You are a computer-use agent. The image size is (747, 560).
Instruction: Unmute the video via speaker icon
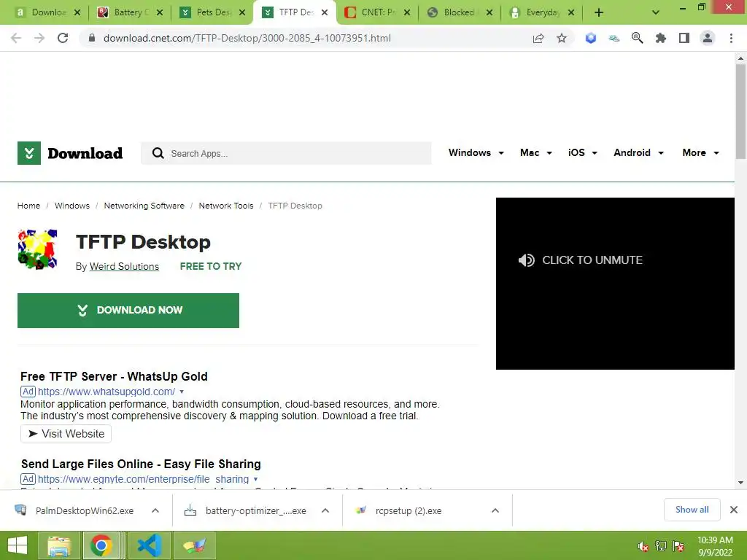(526, 260)
